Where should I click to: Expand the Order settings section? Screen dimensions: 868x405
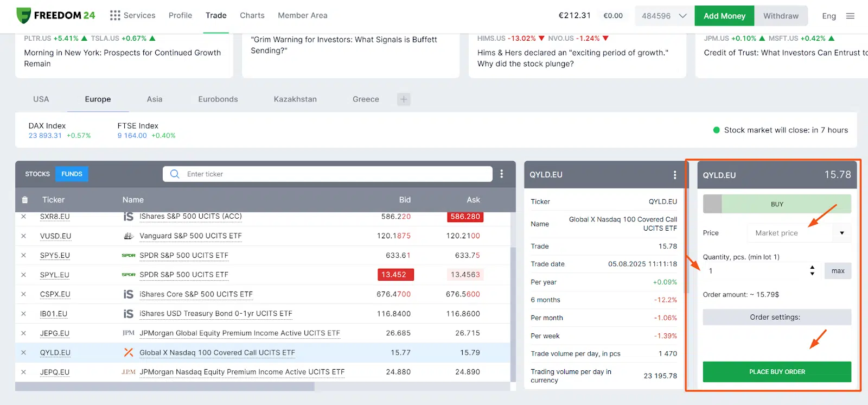777,317
